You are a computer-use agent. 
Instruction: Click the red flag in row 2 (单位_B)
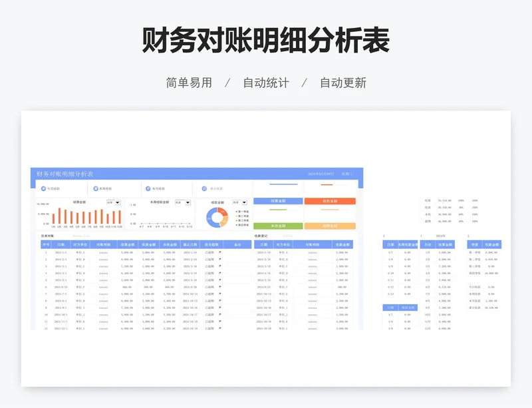click(220, 259)
